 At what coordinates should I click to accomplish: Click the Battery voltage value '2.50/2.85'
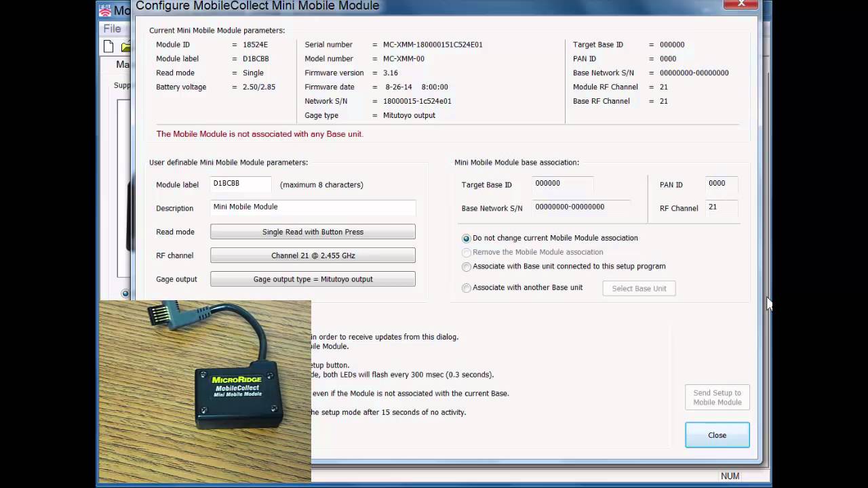259,87
